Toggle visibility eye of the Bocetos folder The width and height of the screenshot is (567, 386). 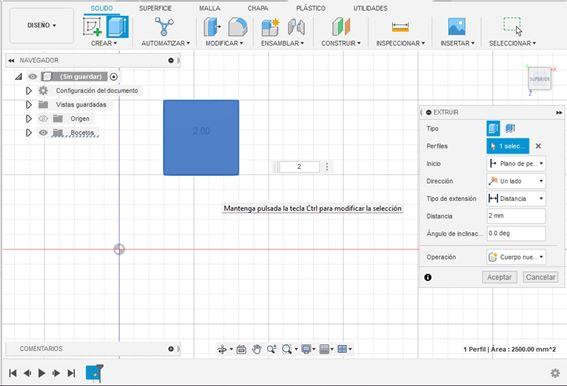[43, 133]
